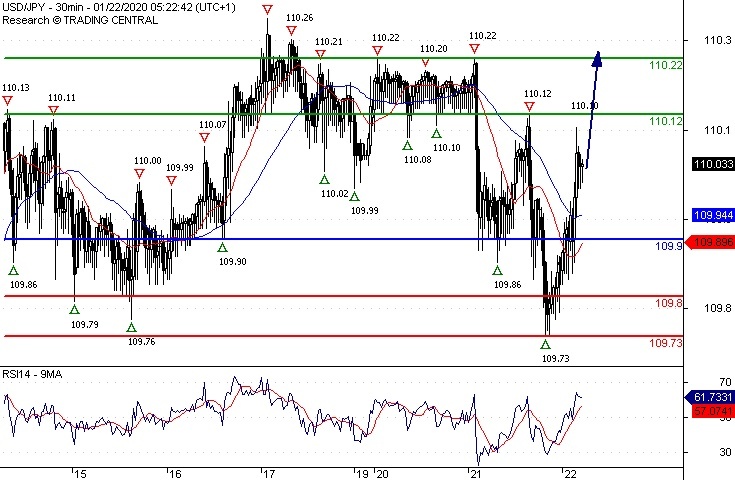
Task: Click green up-triangle marker above 110.08
Action: (x=407, y=145)
